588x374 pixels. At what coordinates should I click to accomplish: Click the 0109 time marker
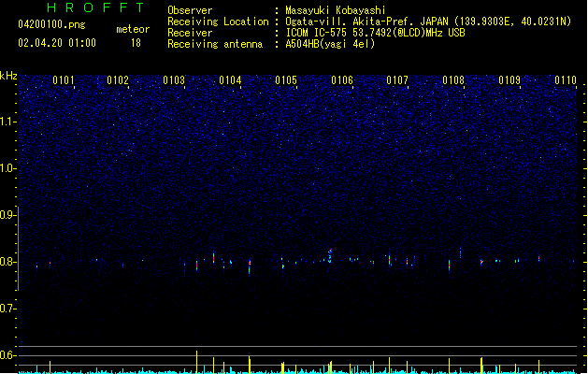point(509,80)
